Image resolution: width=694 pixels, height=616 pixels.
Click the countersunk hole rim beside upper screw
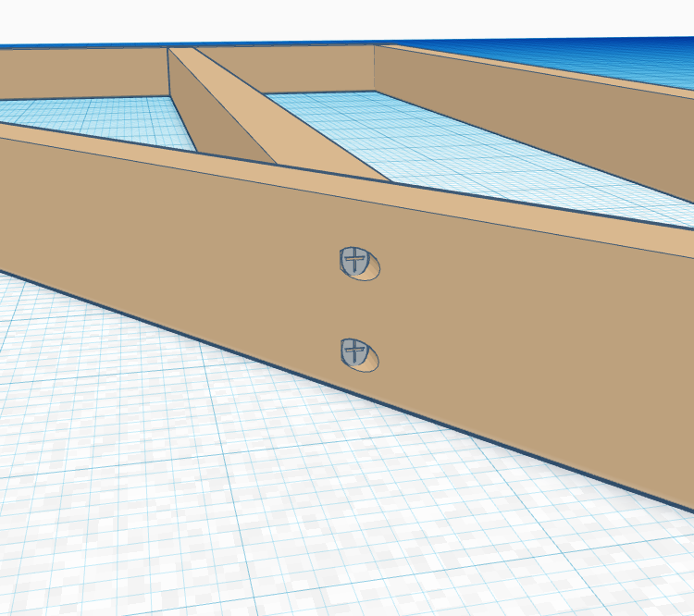click(372, 270)
